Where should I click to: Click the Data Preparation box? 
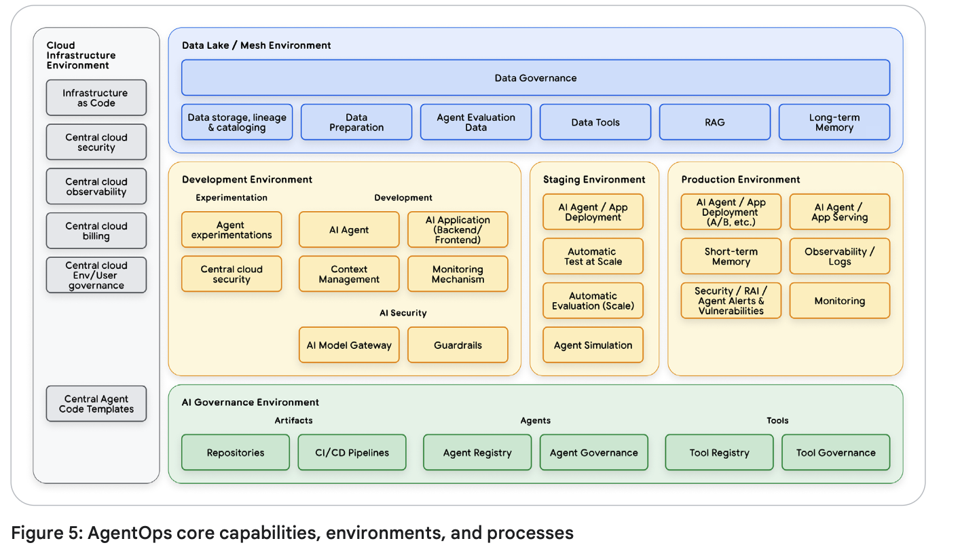pyautogui.click(x=356, y=122)
